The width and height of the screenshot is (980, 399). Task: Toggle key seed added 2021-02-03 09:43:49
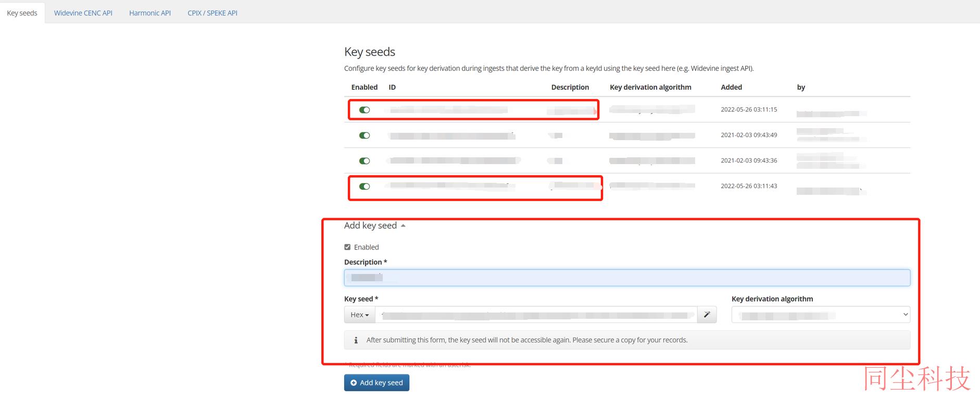point(365,135)
